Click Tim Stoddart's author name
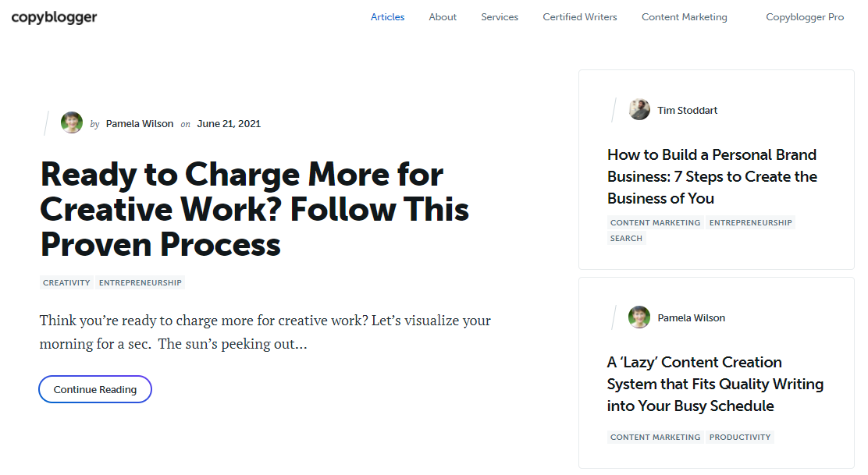868x475 pixels. (x=687, y=109)
